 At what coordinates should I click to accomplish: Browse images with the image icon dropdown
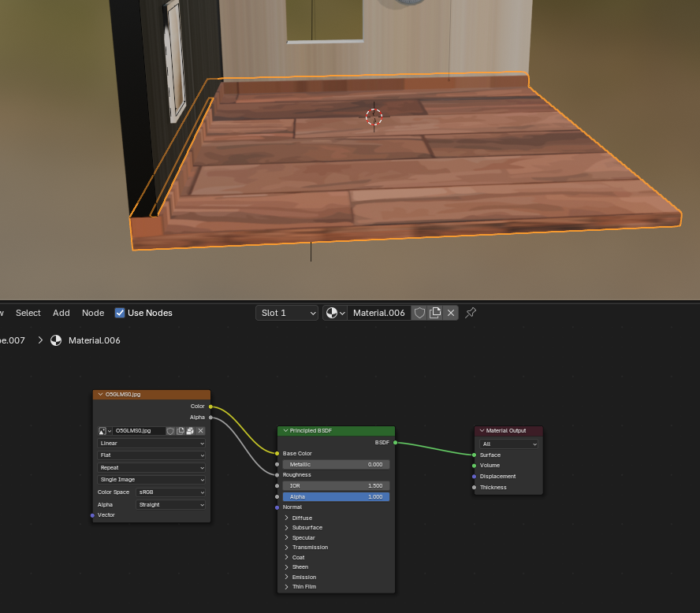point(105,430)
